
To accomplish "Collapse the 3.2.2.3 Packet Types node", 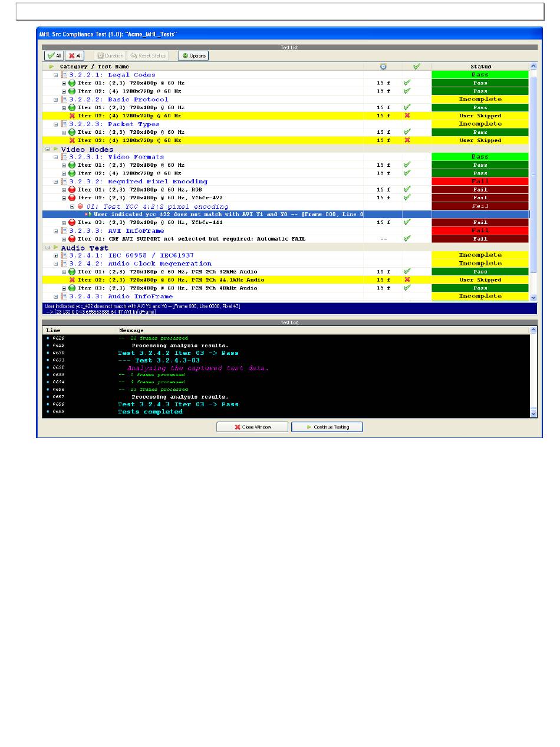I will (56, 124).
